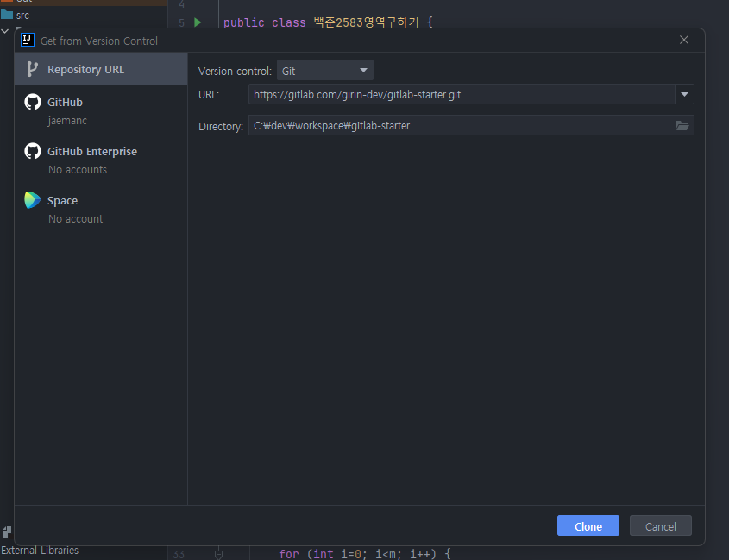Select the Repository URL tab
Screen dimensions: 729x560
point(101,69)
